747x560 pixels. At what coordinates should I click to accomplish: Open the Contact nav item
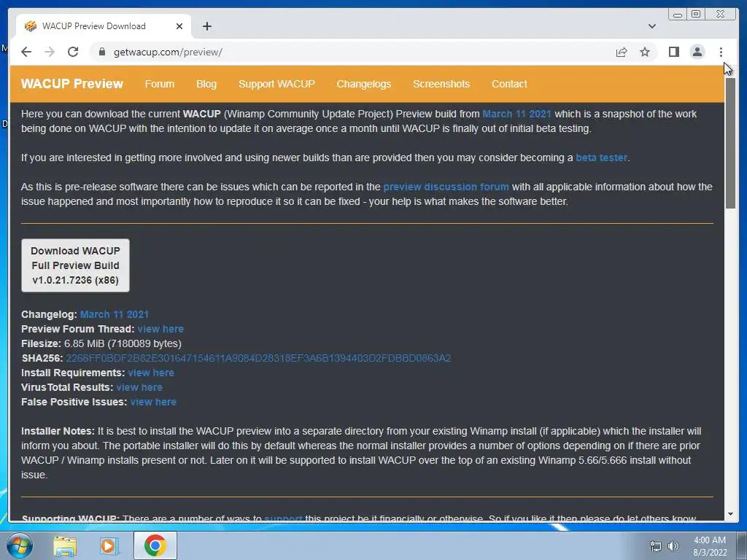[x=509, y=84]
